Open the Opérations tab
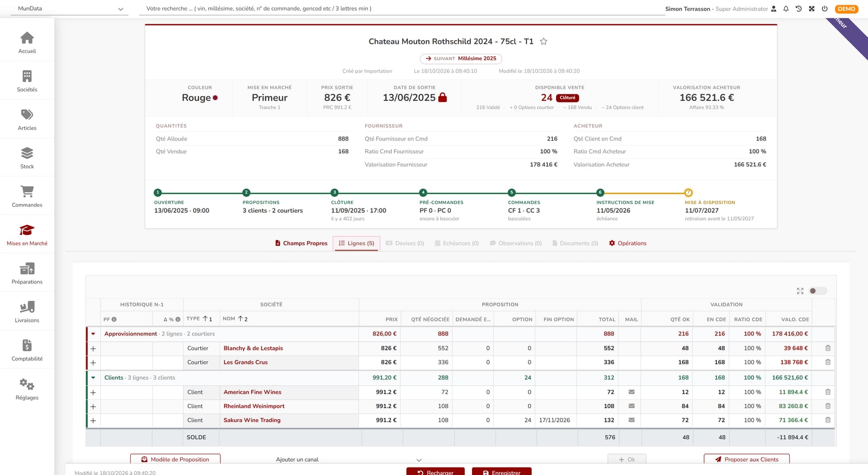The image size is (868, 475). [x=628, y=243]
